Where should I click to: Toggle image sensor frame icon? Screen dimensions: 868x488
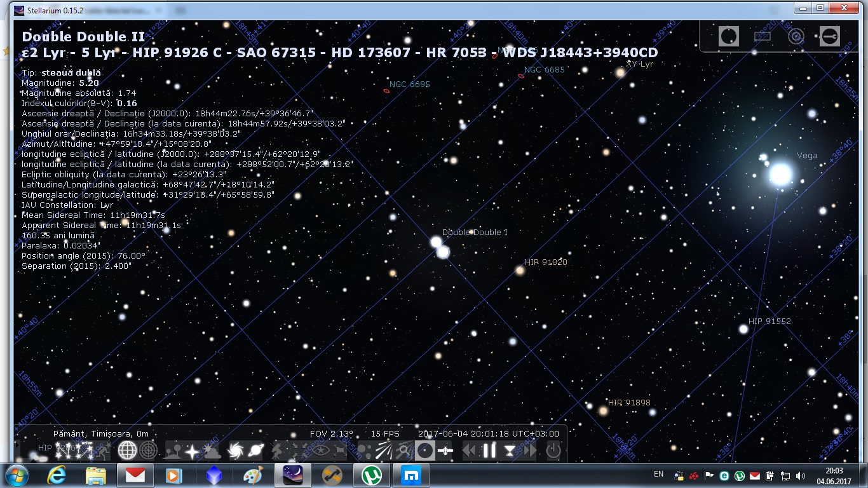[763, 36]
